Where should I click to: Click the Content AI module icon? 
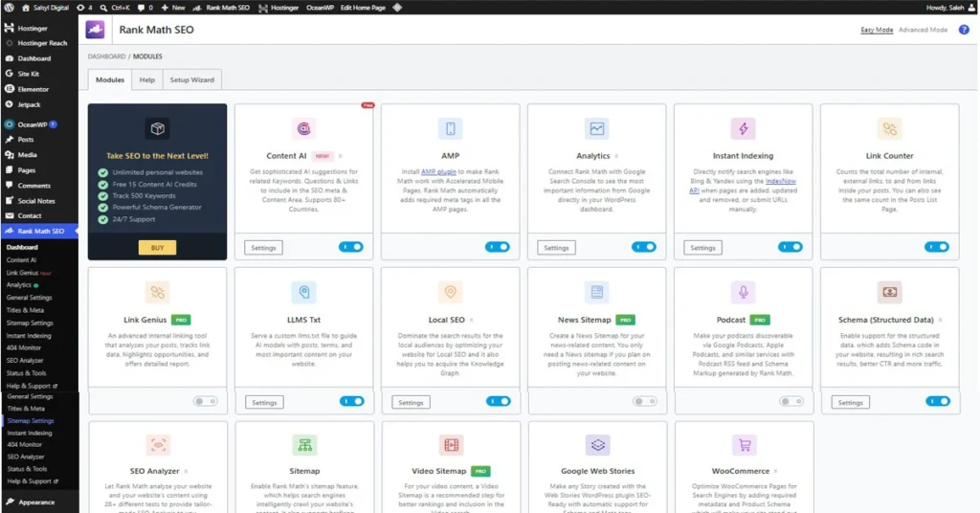click(x=303, y=128)
